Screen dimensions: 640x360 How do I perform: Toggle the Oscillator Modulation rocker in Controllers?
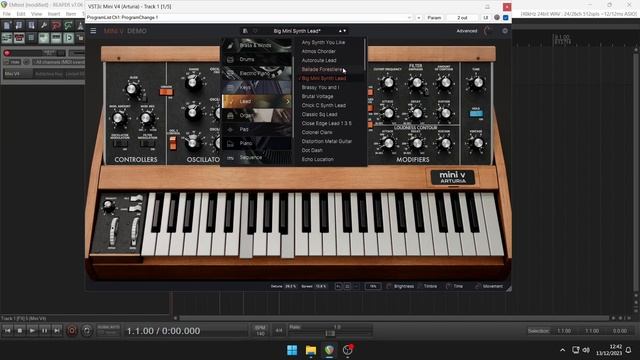pyautogui.click(x=120, y=144)
